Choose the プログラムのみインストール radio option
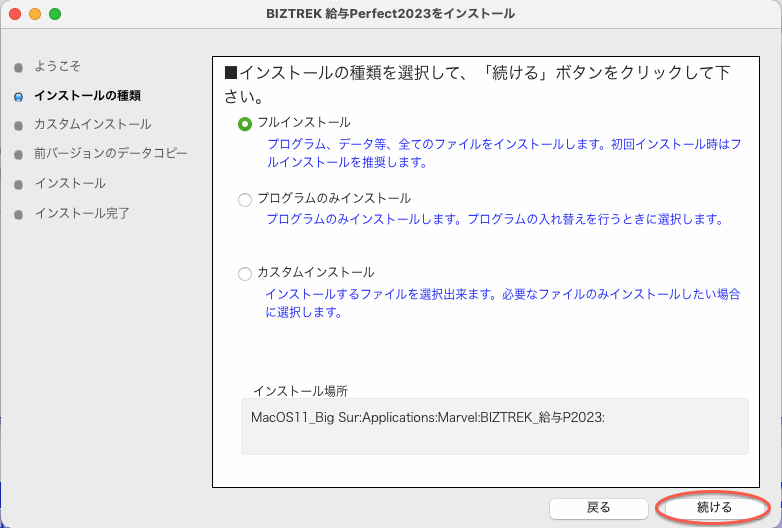The height and width of the screenshot is (528, 782). click(x=245, y=199)
